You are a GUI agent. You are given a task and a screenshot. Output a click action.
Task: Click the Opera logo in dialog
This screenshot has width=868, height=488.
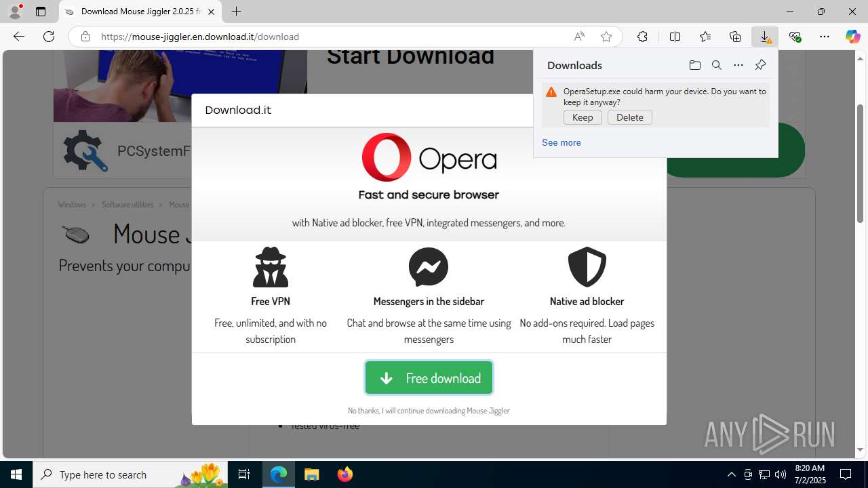tap(429, 157)
